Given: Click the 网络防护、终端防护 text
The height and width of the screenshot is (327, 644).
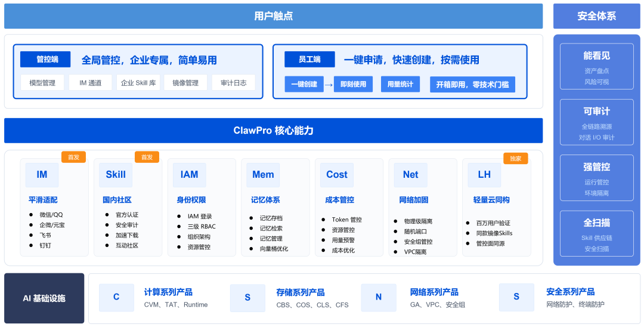Looking at the screenshot, I should tap(575, 305).
